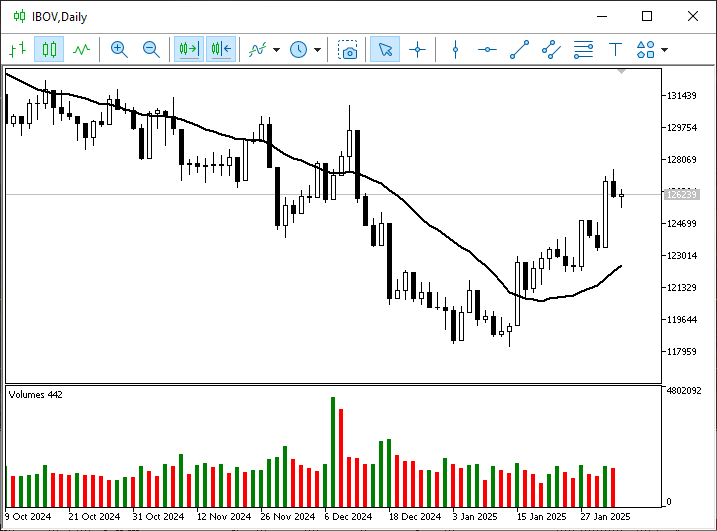Click the IBOV chart icon in title bar
The width and height of the screenshot is (717, 531).
click(x=19, y=16)
